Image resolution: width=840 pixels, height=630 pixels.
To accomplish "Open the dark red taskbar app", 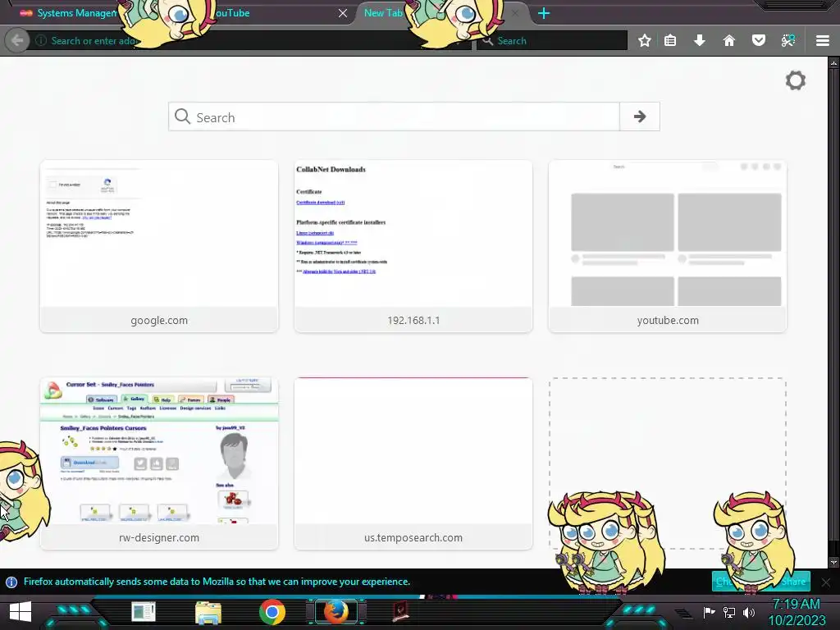I will pyautogui.click(x=400, y=612).
